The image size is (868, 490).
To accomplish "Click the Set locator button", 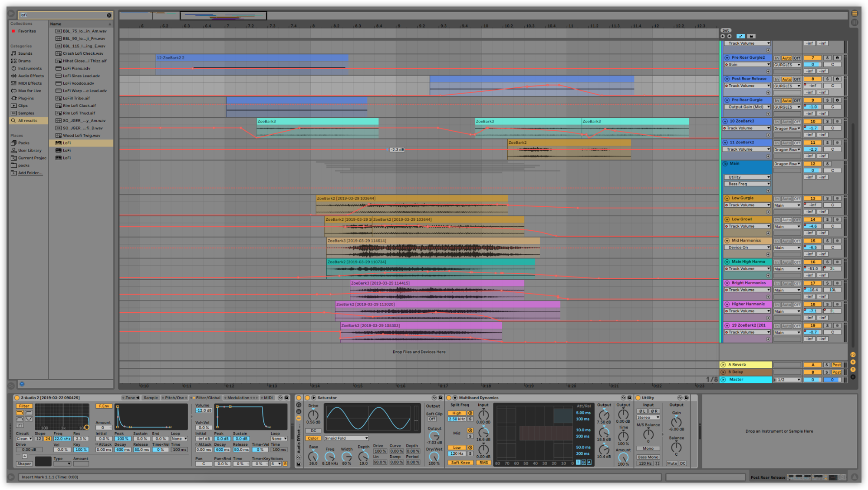I will click(726, 30).
